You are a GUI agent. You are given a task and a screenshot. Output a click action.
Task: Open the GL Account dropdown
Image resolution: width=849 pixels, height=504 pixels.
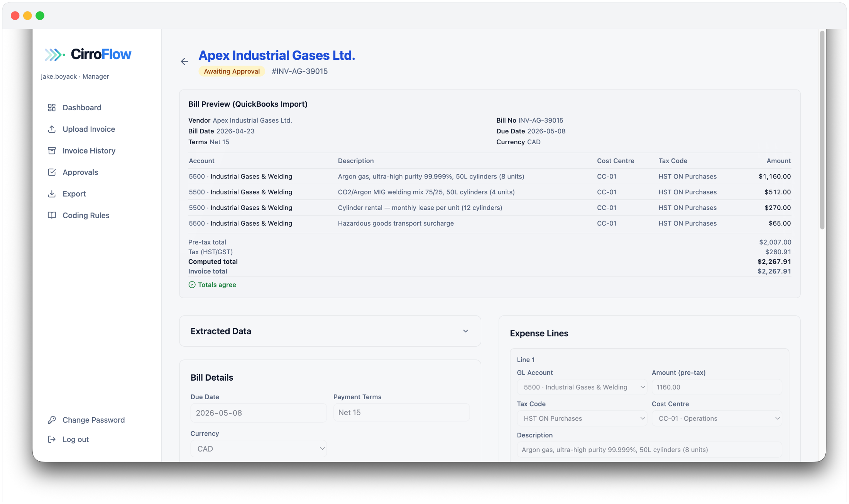(x=582, y=387)
